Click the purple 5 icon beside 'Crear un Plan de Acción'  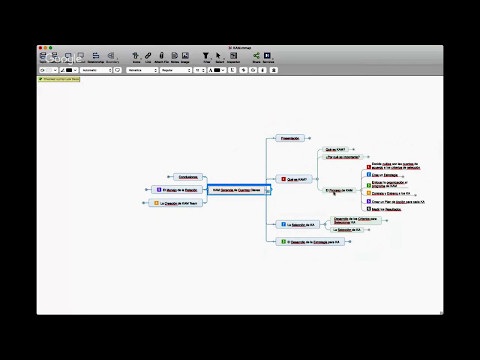369,201
